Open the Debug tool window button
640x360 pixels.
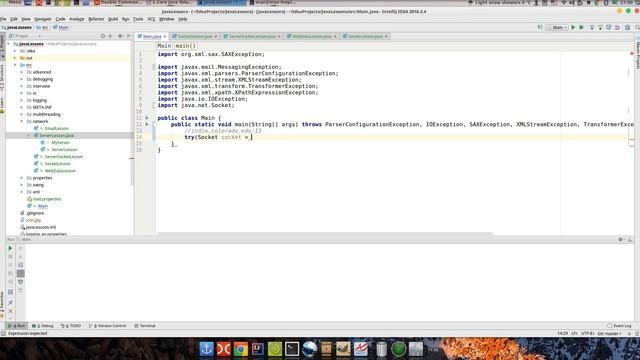click(43, 326)
